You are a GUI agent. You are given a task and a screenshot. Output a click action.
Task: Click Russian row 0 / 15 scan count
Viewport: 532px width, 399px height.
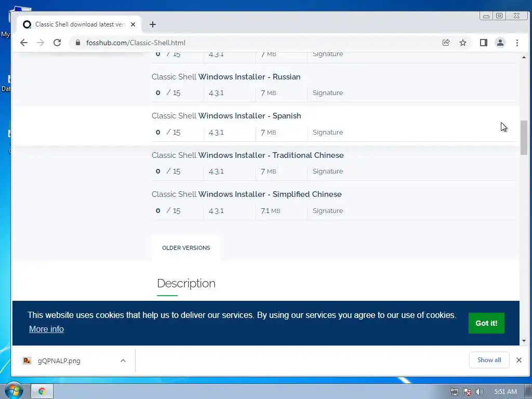(x=168, y=93)
